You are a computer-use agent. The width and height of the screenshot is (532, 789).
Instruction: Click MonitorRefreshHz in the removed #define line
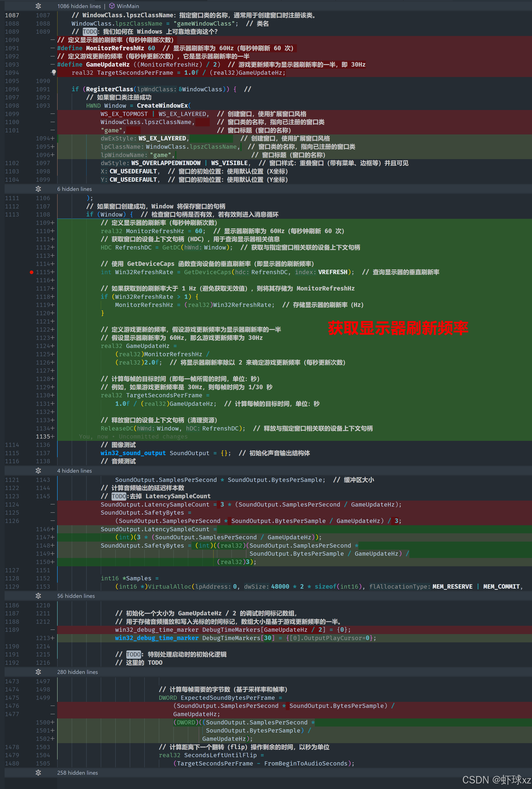(115, 48)
